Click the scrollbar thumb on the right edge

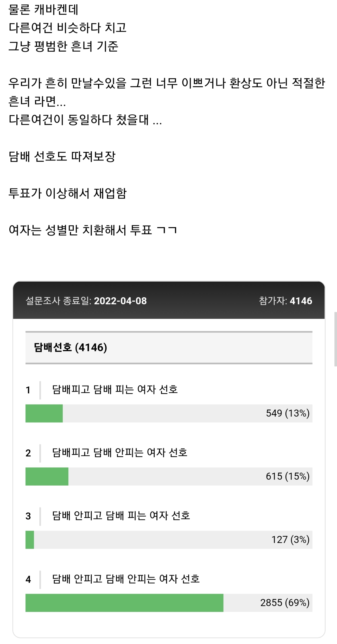(x=335, y=339)
